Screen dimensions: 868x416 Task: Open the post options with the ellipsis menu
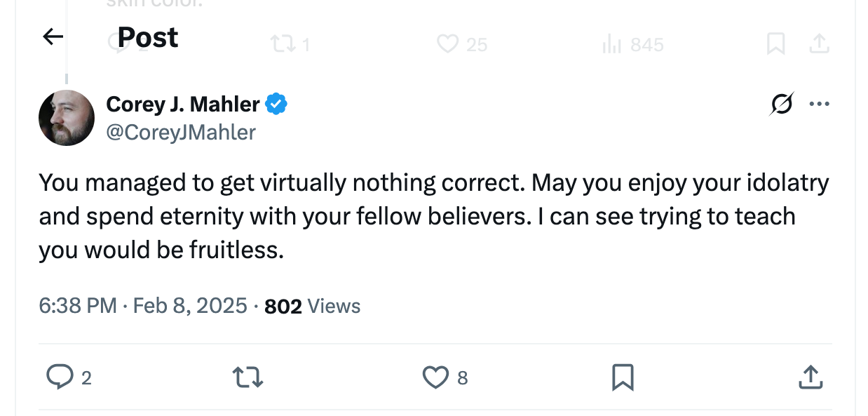click(819, 104)
